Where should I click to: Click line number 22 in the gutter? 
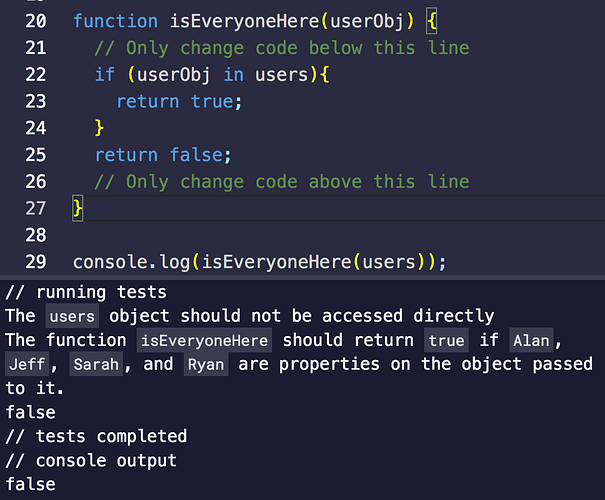pyautogui.click(x=35, y=74)
